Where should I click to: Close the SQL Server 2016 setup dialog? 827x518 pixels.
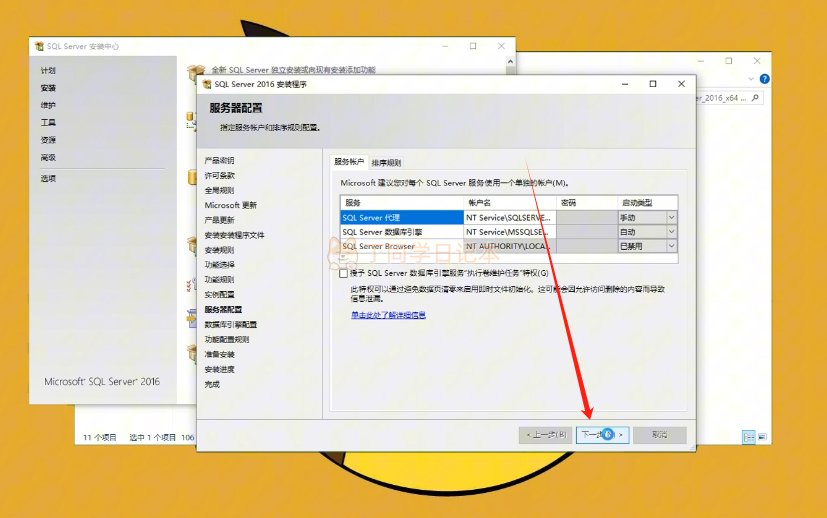681,84
